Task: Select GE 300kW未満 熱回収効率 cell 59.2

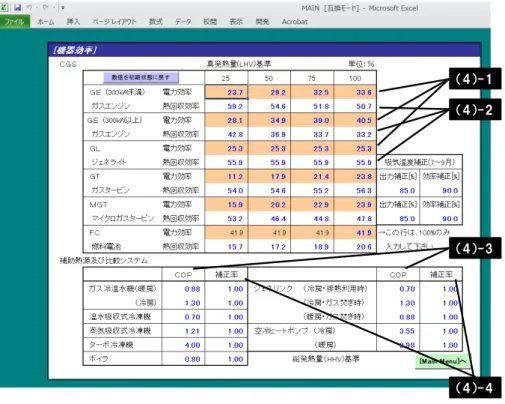Action: tap(226, 106)
